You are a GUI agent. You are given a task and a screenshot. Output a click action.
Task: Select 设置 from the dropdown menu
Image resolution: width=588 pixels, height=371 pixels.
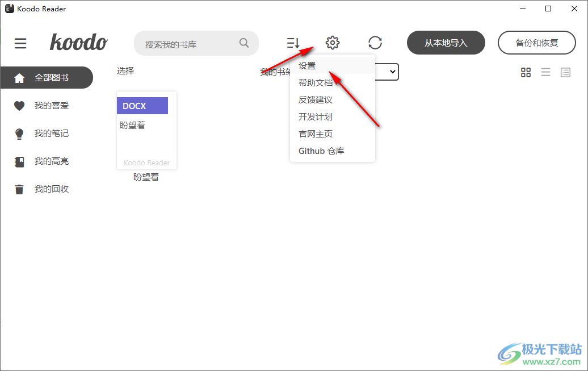[333, 66]
